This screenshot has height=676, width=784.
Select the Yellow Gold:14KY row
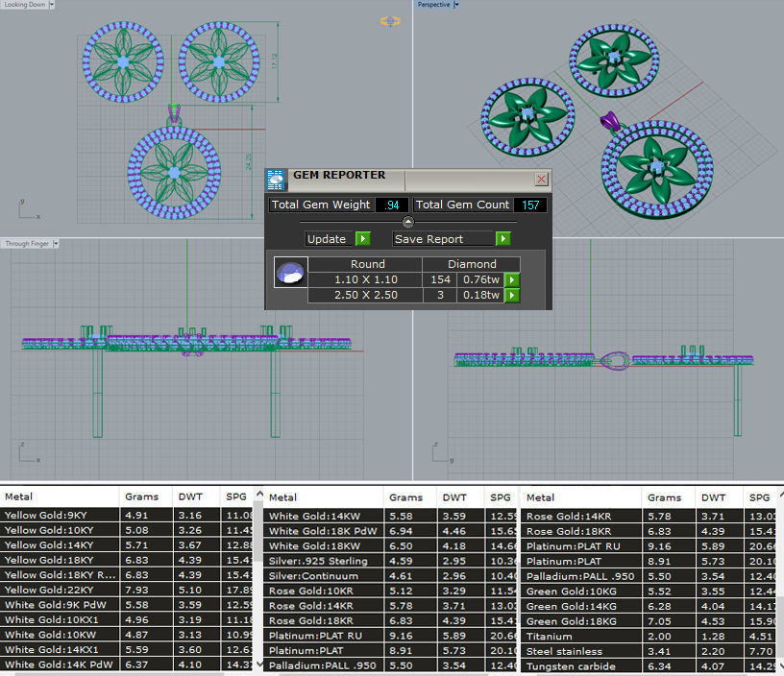(x=126, y=545)
